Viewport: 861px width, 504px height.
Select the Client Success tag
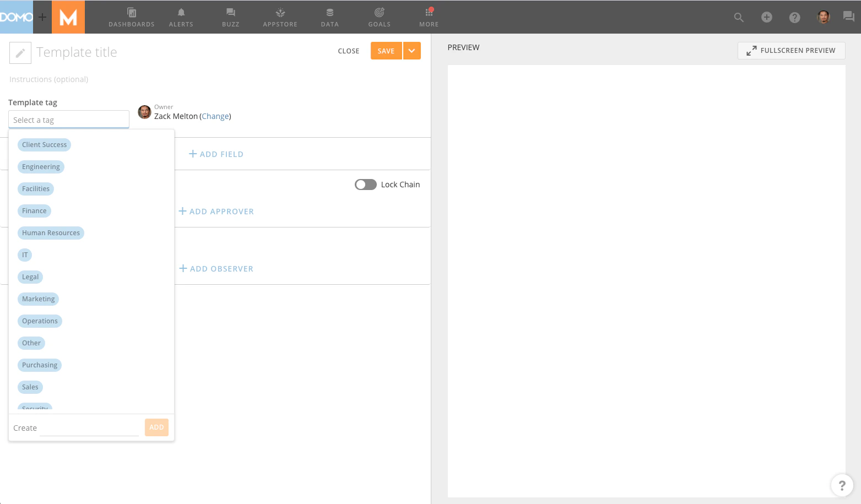44,145
